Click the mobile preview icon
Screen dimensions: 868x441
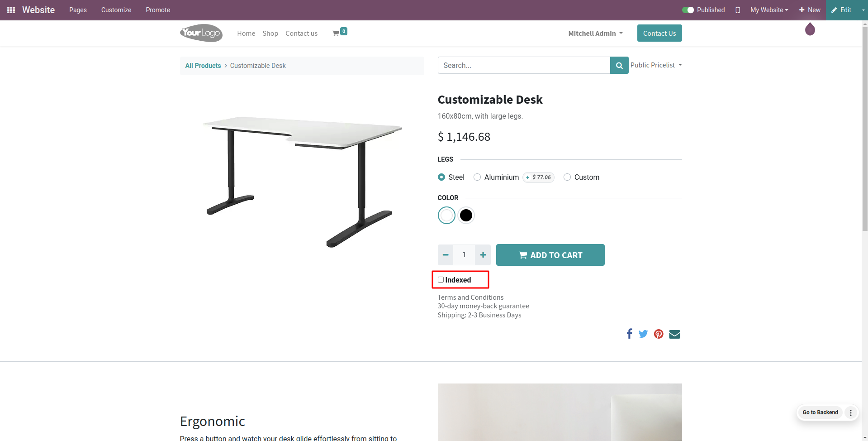point(738,10)
